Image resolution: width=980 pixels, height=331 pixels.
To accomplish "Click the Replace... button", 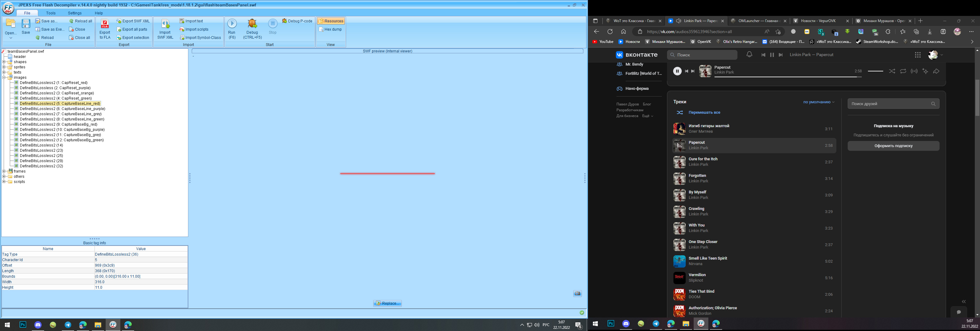I will pos(387,303).
